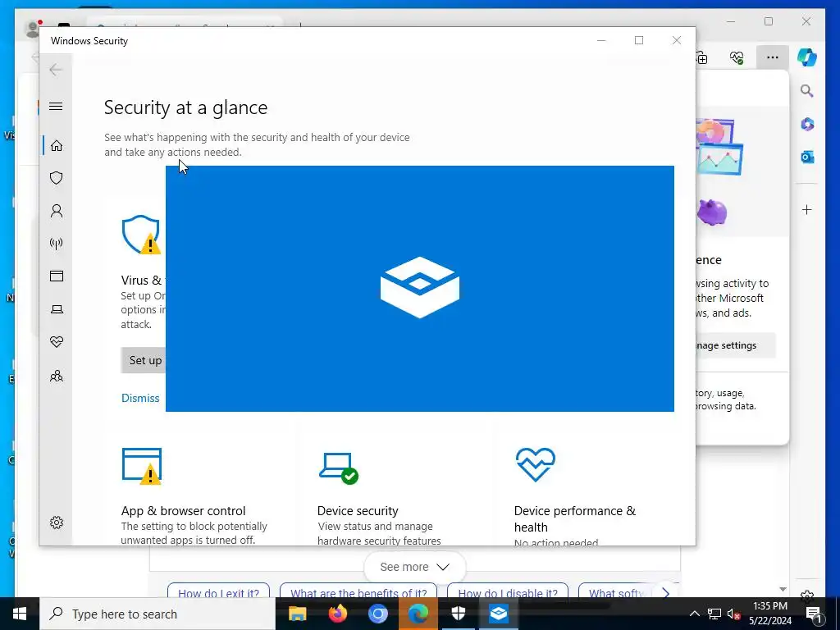Click 'How do I exit it?' suggestion
This screenshot has height=630, width=840.
click(x=218, y=592)
